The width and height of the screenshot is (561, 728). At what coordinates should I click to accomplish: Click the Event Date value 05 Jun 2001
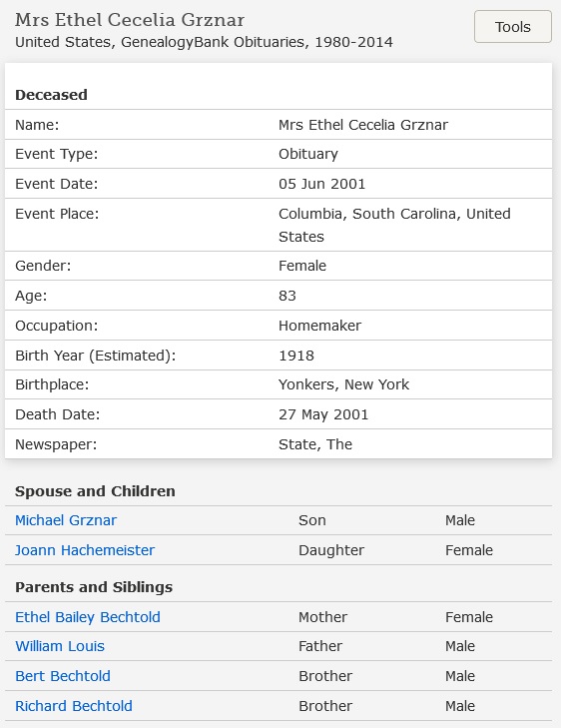pyautogui.click(x=322, y=184)
